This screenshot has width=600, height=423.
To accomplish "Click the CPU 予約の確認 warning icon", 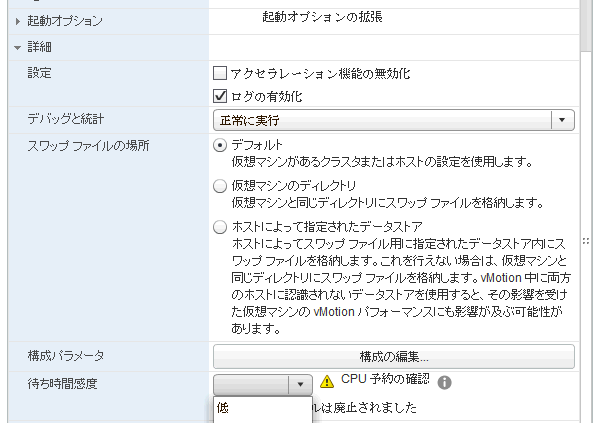I will click(x=327, y=382).
